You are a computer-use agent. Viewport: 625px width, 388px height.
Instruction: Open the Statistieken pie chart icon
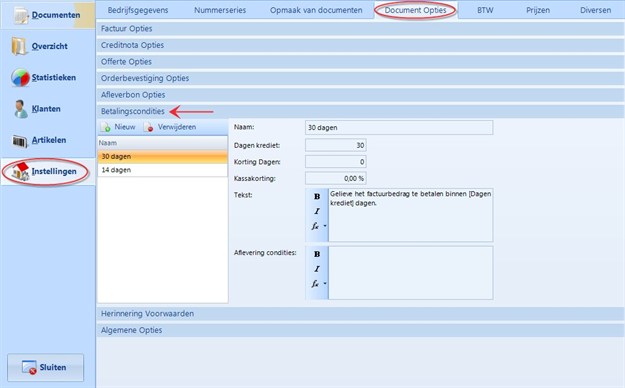[20, 78]
